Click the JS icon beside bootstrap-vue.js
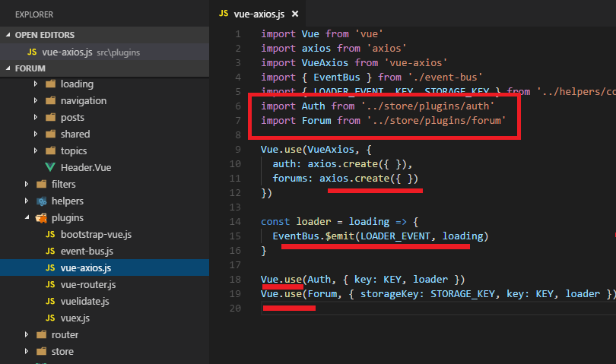The width and height of the screenshot is (616, 364). pyautogui.click(x=50, y=234)
